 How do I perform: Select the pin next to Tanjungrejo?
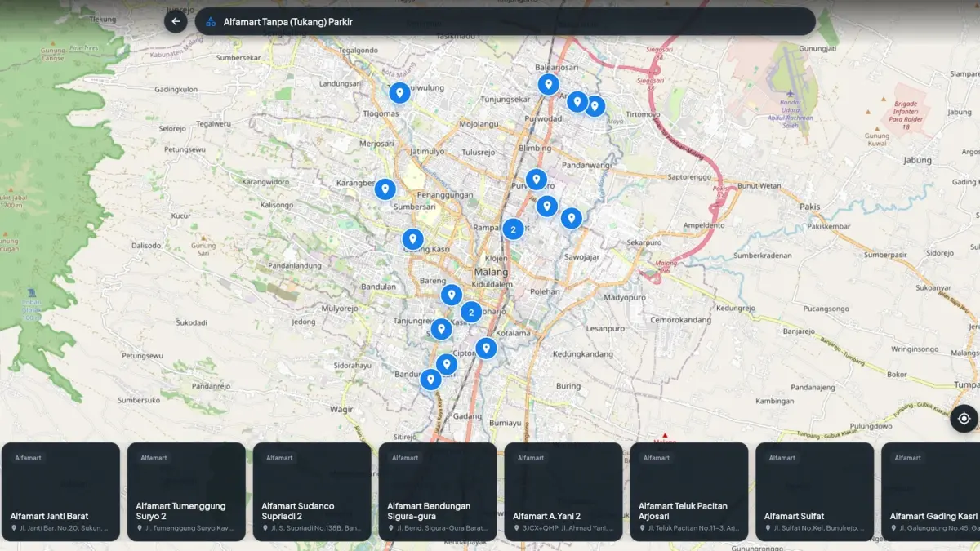click(x=441, y=329)
